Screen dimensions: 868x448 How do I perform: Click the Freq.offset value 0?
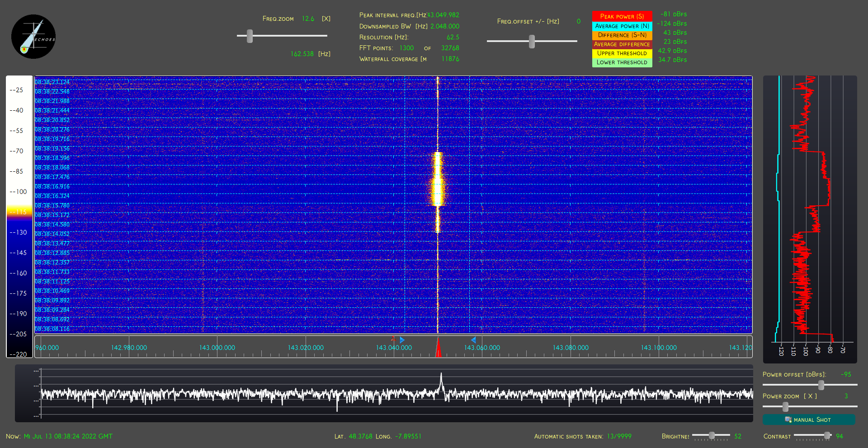pyautogui.click(x=579, y=21)
